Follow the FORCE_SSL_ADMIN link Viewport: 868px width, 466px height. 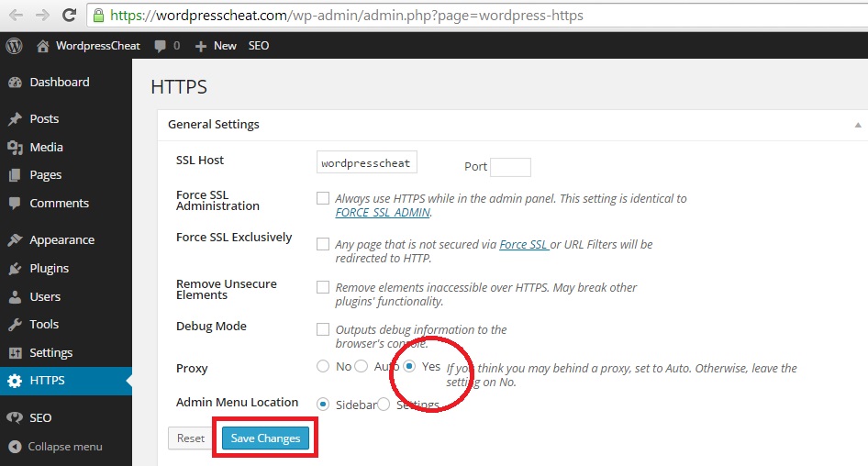[x=383, y=213]
